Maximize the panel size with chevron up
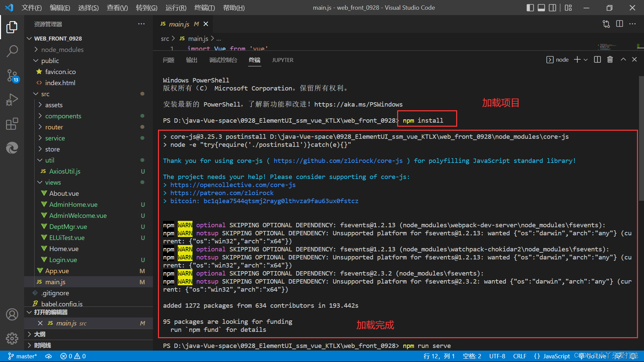The height and width of the screenshot is (362, 644). 623,60
